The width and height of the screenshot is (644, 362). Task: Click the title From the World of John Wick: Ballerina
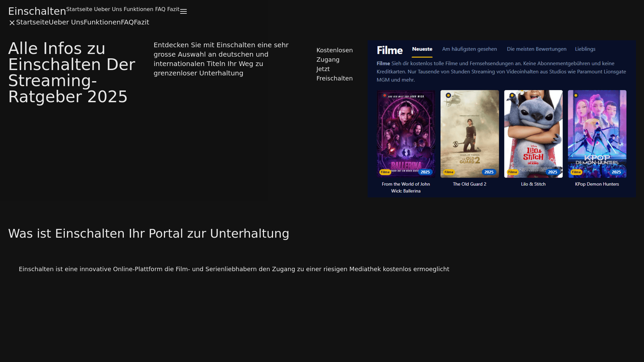tap(406, 187)
